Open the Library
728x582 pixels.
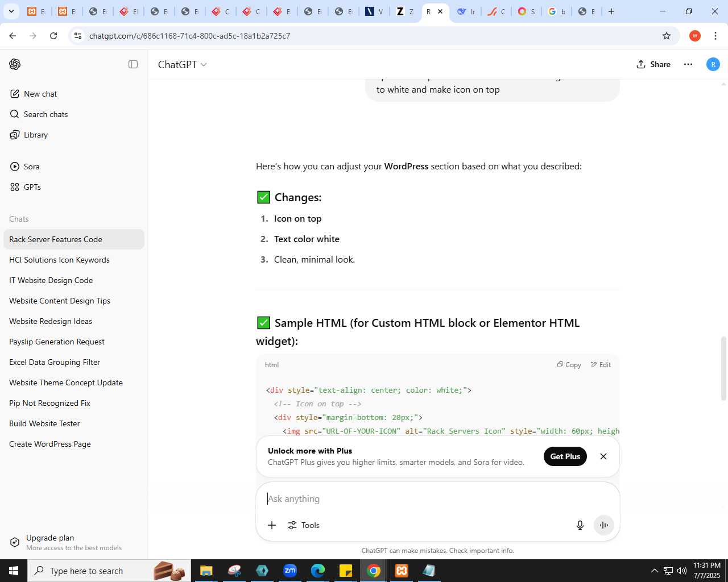[74, 135]
